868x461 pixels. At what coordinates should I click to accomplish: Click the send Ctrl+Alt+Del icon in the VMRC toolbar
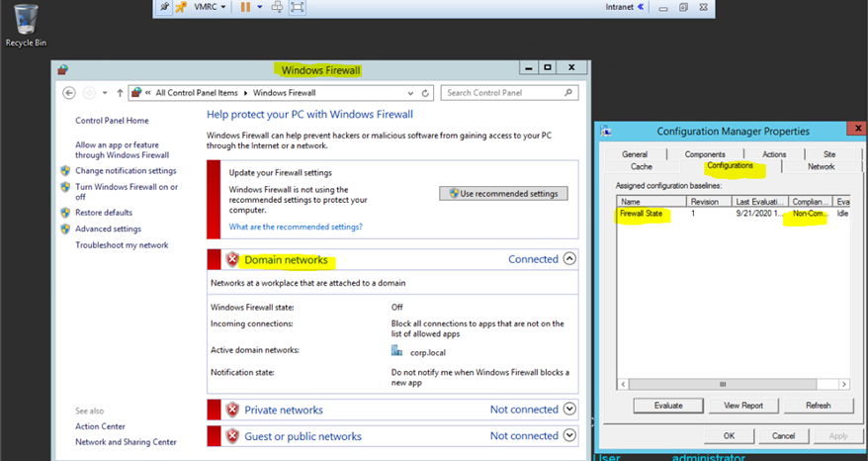(x=278, y=7)
